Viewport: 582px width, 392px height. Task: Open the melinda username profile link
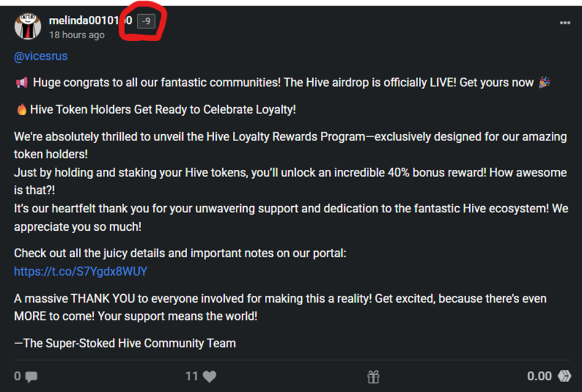pyautogui.click(x=90, y=21)
